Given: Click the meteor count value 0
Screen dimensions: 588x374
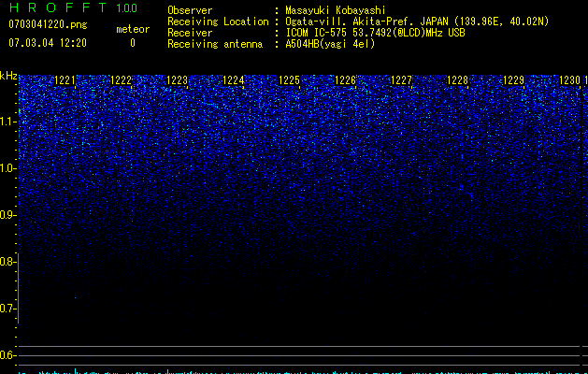Looking at the screenshot, I should [x=133, y=43].
